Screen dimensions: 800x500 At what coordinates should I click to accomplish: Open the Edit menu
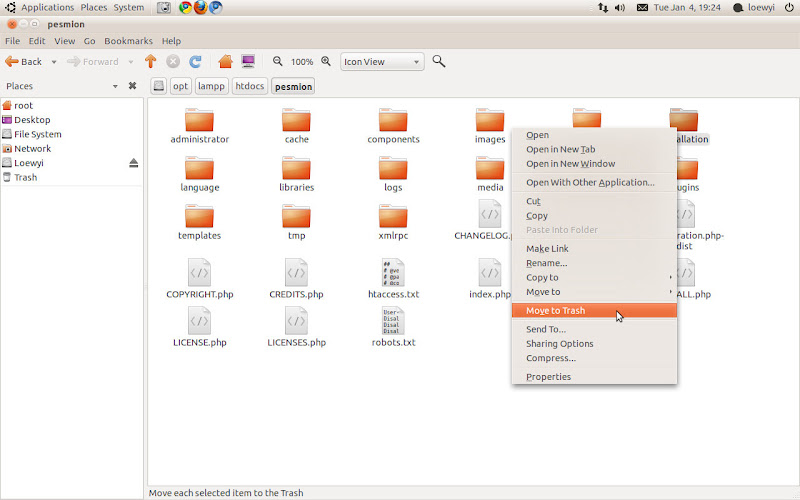37,41
